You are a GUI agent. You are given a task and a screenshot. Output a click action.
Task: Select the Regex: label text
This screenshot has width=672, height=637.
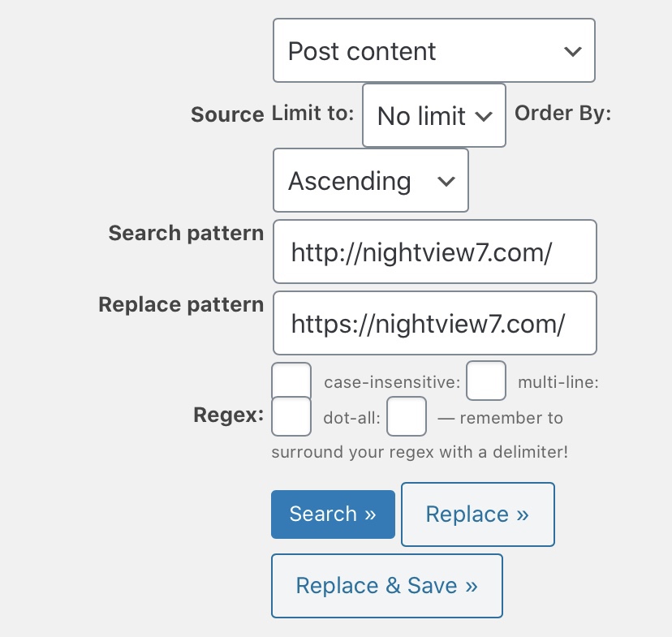[x=228, y=415]
